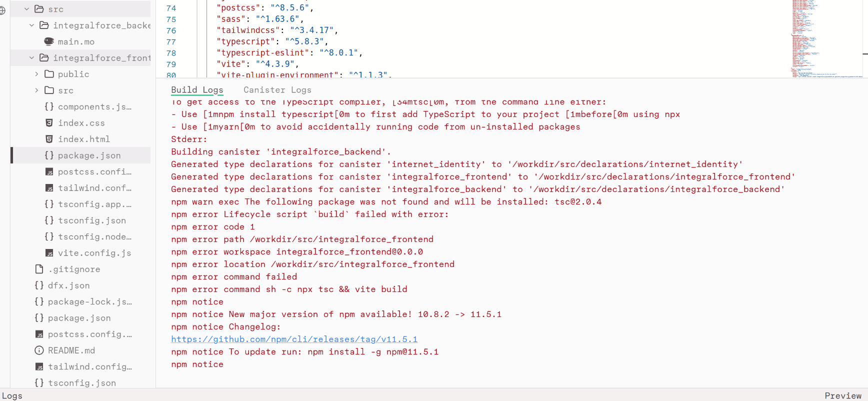Click the README.md info icon
Image resolution: width=868 pixels, height=401 pixels.
(x=39, y=350)
